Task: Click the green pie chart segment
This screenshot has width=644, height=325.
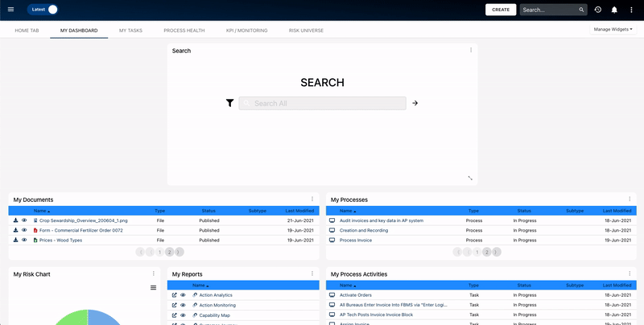Action: [72, 319]
